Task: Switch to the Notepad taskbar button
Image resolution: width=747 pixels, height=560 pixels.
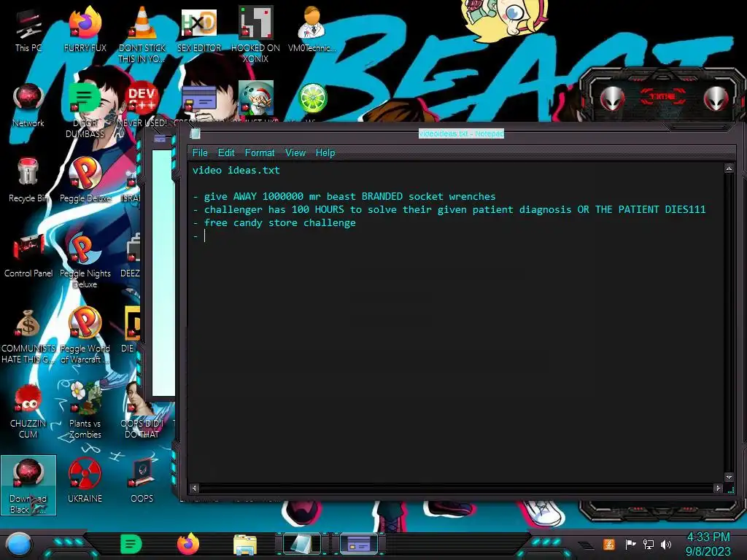Action: [x=301, y=544]
